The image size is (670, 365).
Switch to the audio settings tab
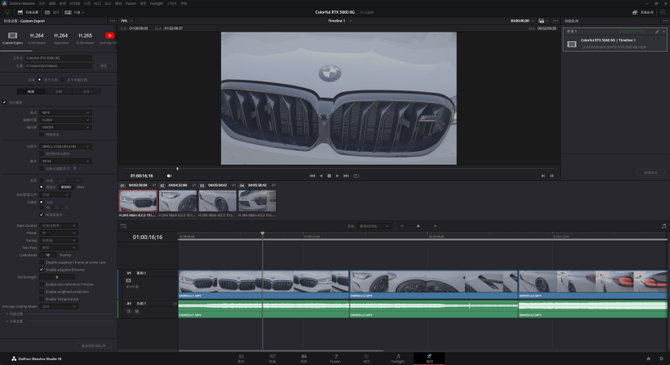[x=59, y=91]
